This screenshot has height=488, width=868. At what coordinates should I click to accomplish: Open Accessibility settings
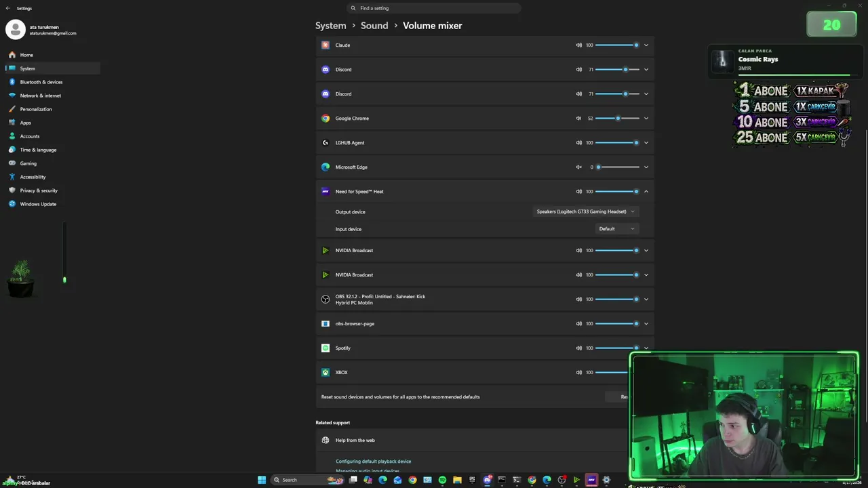tap(53, 177)
